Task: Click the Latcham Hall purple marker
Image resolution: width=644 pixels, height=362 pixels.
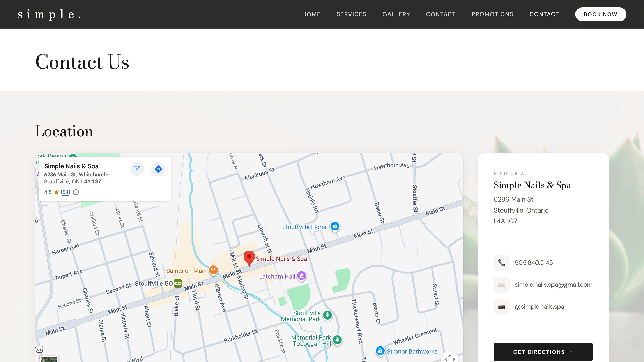Action: pos(301,276)
